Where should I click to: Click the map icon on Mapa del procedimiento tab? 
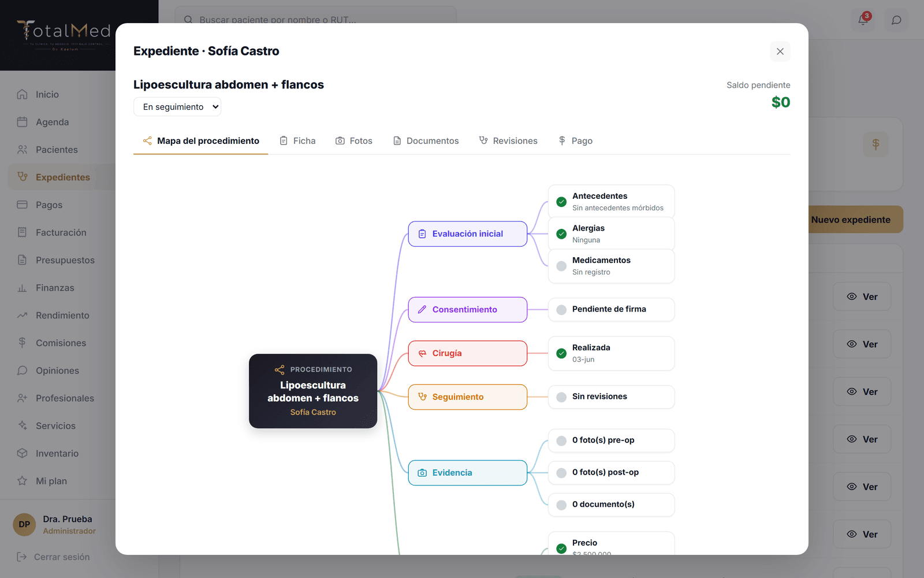pos(147,141)
